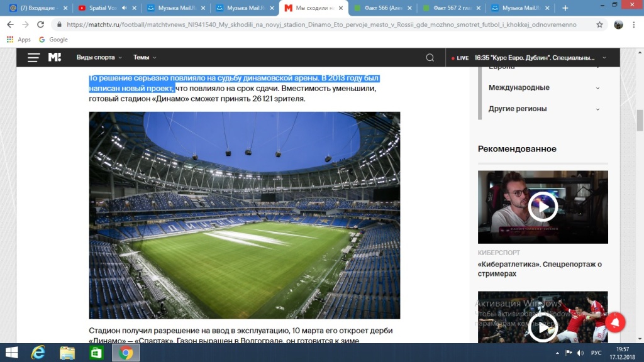Open the Chrome three-dot menu

pyautogui.click(x=634, y=25)
